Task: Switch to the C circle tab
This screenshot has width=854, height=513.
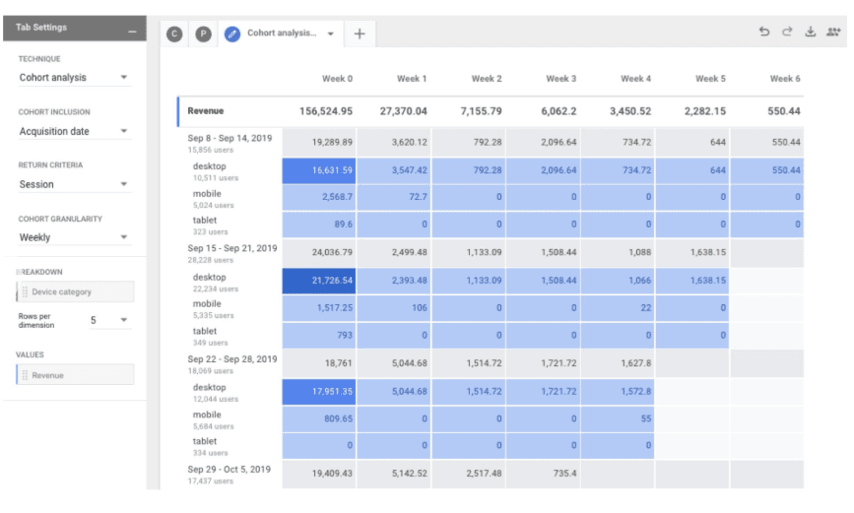Action: (x=174, y=34)
